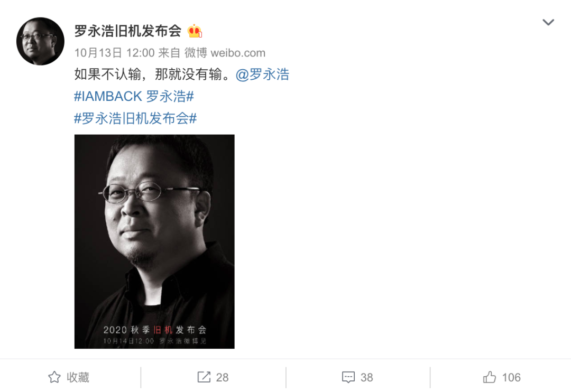Click the 收藏 label

click(x=78, y=377)
